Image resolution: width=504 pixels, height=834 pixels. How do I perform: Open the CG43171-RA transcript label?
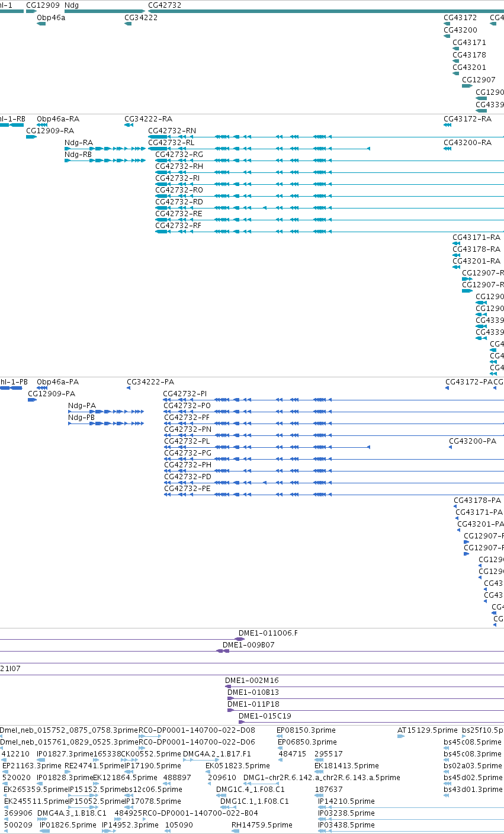coord(477,238)
